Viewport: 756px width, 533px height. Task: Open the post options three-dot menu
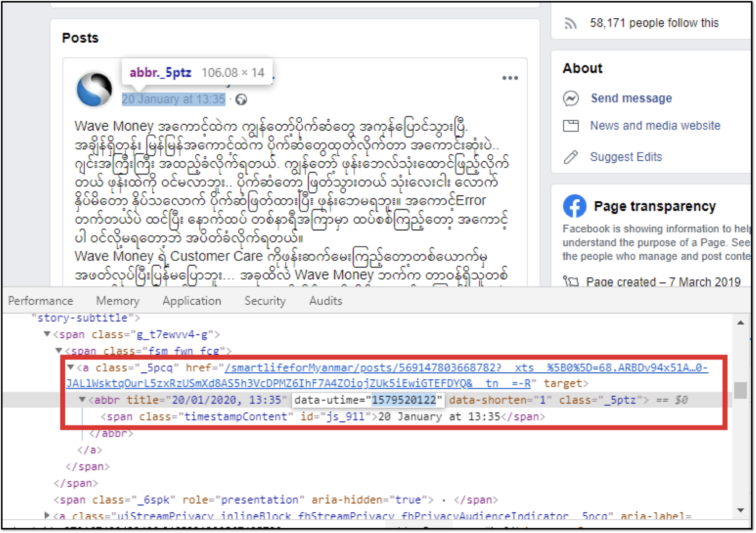click(510, 78)
